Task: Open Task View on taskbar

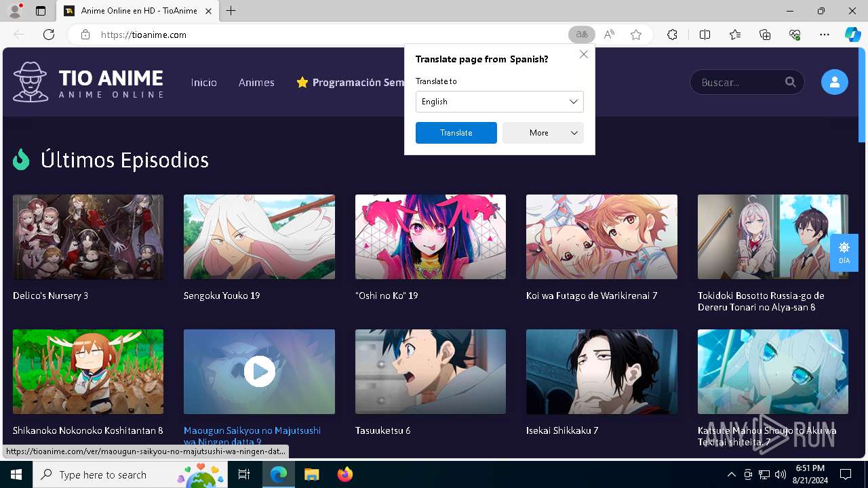Action: 245,474
